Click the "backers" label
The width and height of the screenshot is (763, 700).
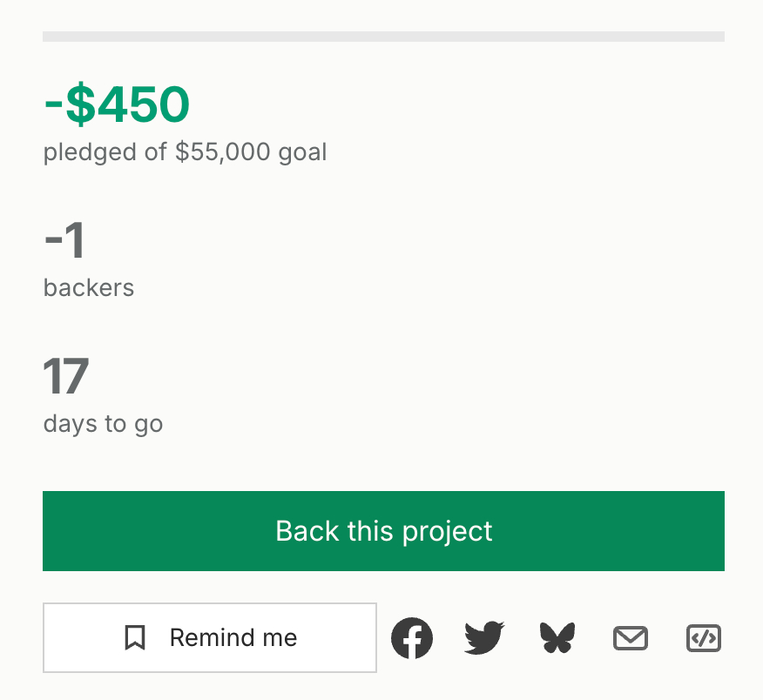click(89, 288)
